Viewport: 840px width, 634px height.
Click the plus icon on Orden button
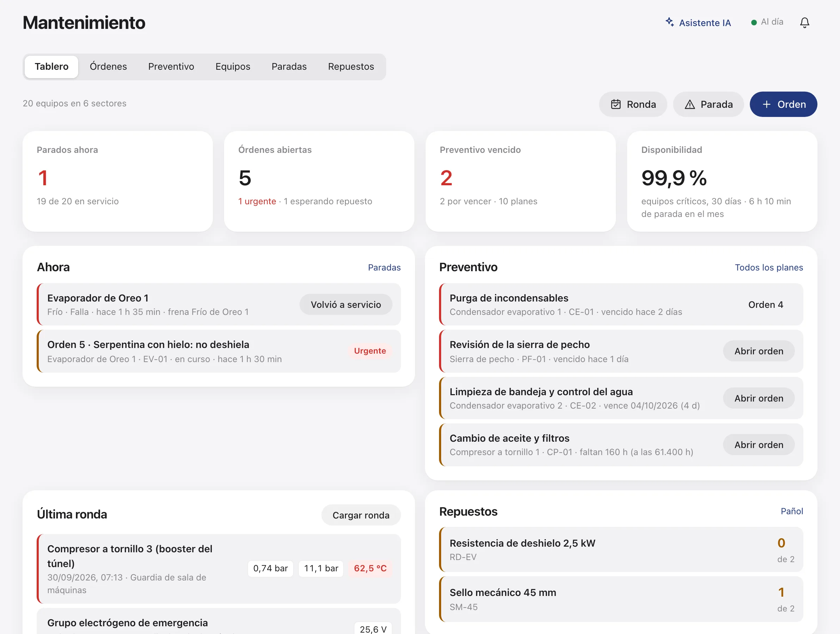point(766,104)
